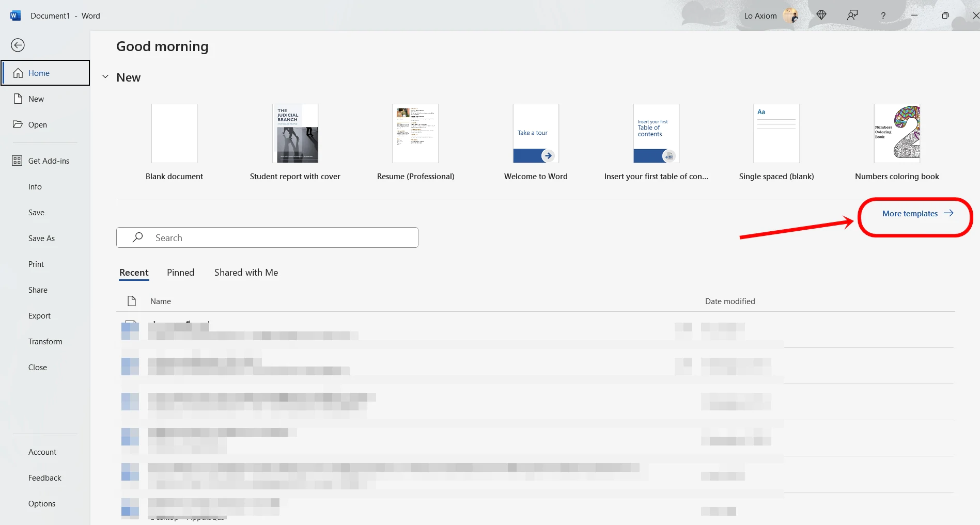Choose Insert your first table of contents template
This screenshot has width=980, height=525.
point(656,142)
